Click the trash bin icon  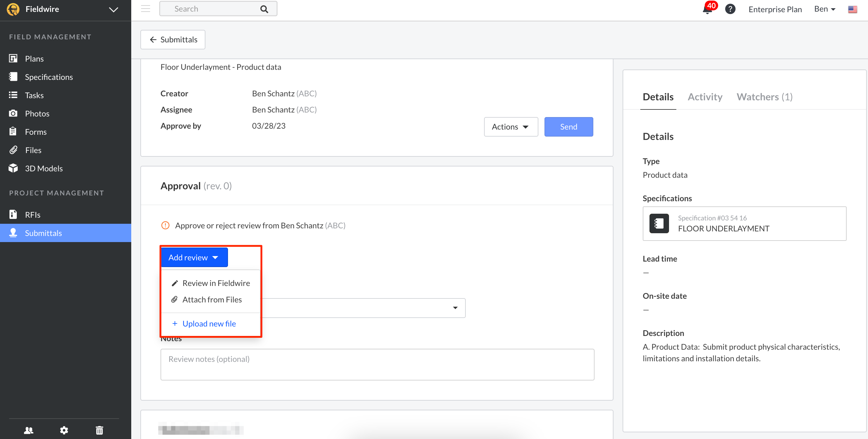click(99, 430)
